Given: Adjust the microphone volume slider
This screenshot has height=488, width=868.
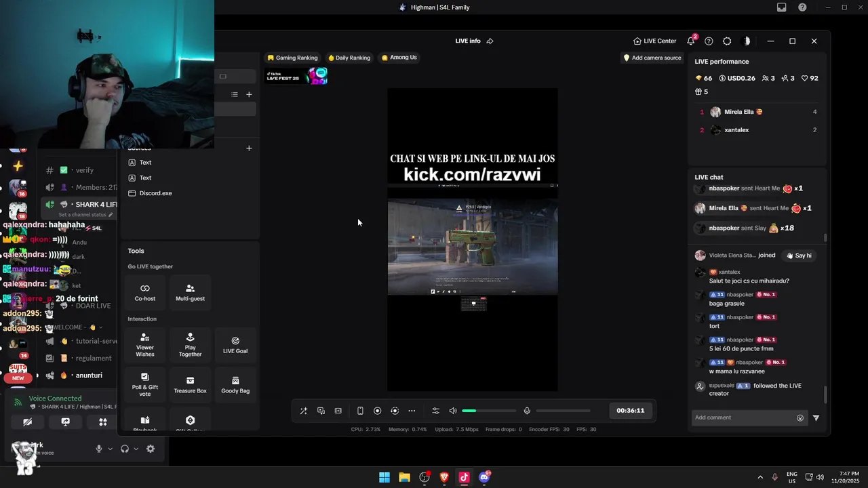Looking at the screenshot, I should click(563, 411).
